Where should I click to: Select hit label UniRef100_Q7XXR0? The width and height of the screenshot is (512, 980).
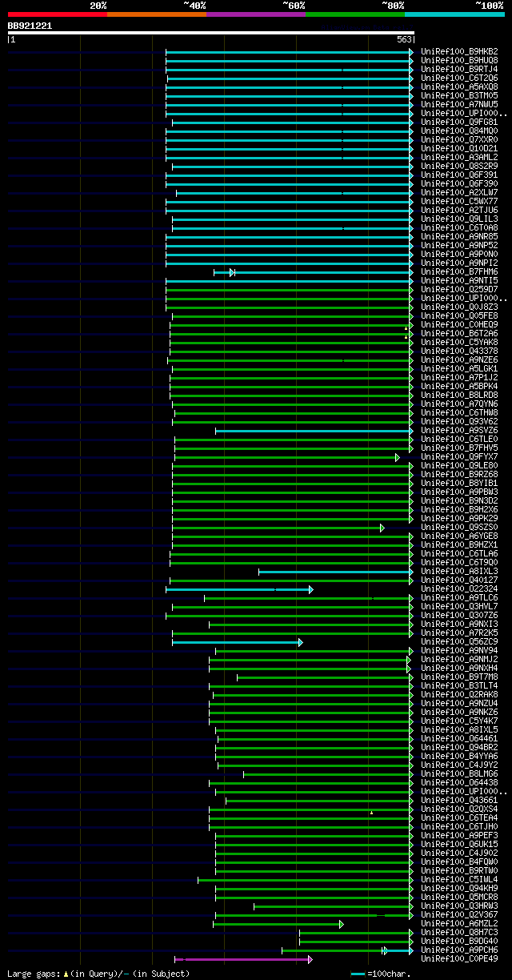click(460, 140)
